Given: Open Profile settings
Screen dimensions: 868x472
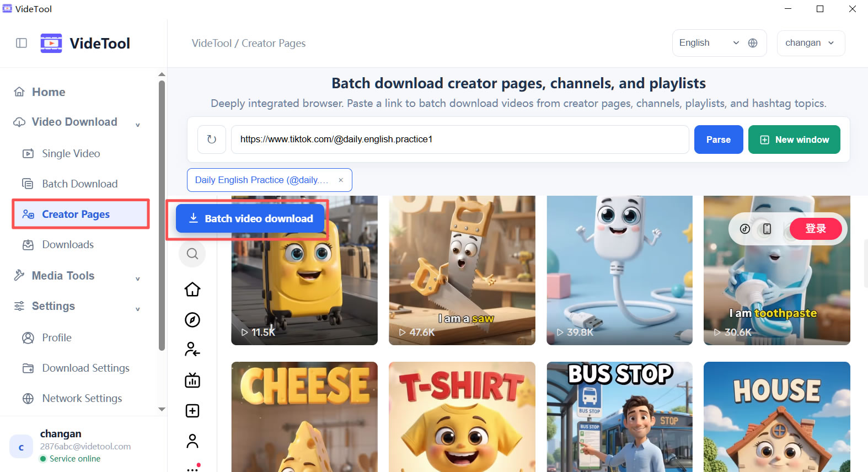Looking at the screenshot, I should tap(57, 338).
